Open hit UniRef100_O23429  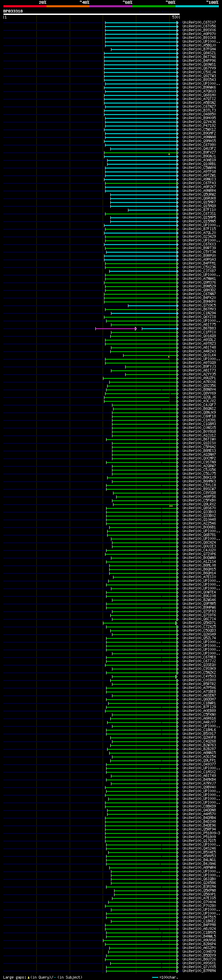(199, 237)
